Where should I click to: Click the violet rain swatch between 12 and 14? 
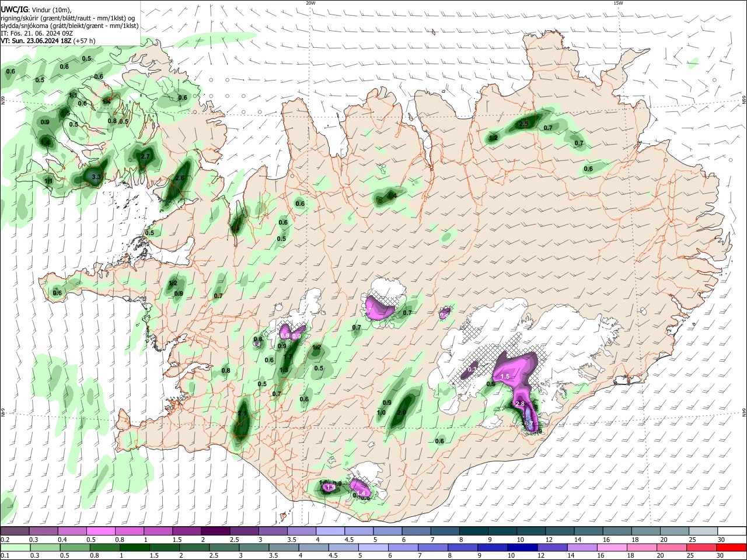coord(553,547)
